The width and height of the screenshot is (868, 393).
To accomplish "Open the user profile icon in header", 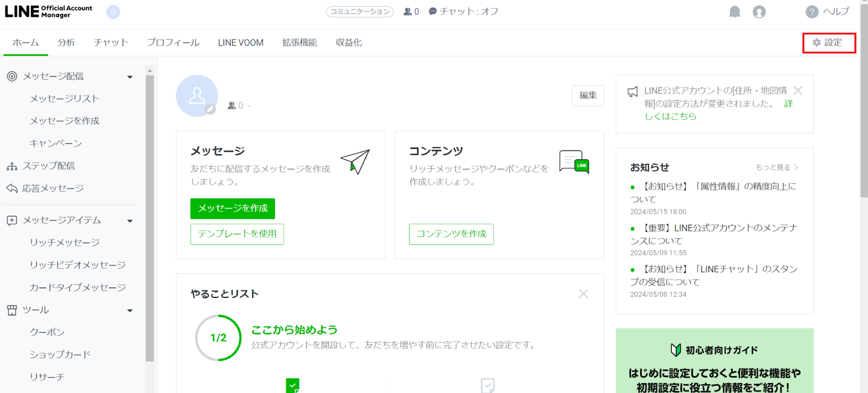I will coord(759,12).
